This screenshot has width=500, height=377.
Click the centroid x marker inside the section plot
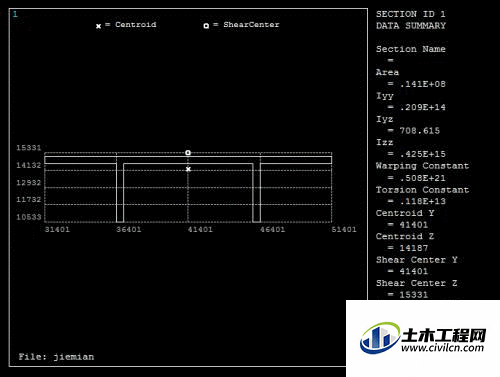(188, 169)
